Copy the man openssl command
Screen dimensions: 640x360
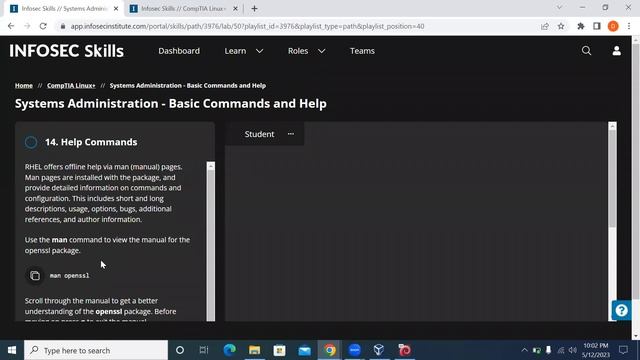[35, 276]
